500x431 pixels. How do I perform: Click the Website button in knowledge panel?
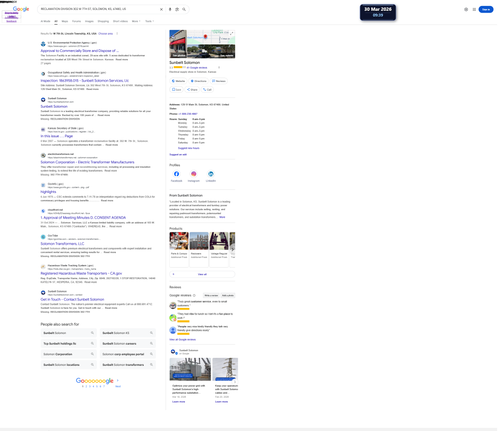(178, 81)
